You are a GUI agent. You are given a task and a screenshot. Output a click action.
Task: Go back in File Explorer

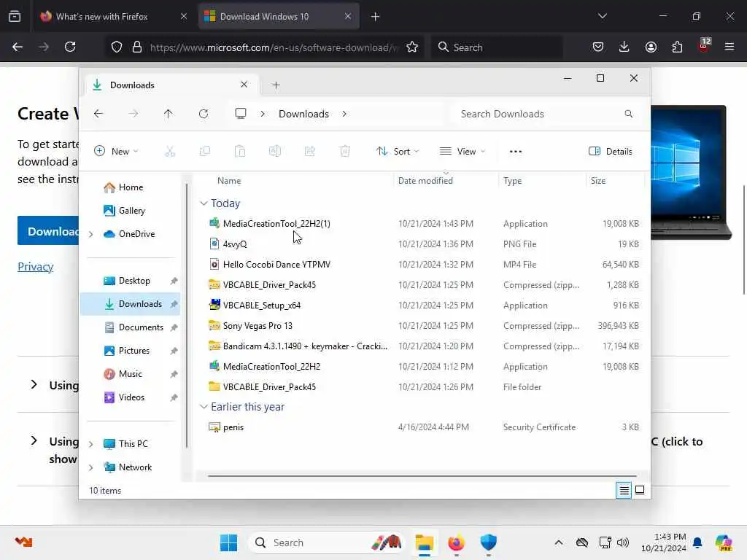(98, 114)
